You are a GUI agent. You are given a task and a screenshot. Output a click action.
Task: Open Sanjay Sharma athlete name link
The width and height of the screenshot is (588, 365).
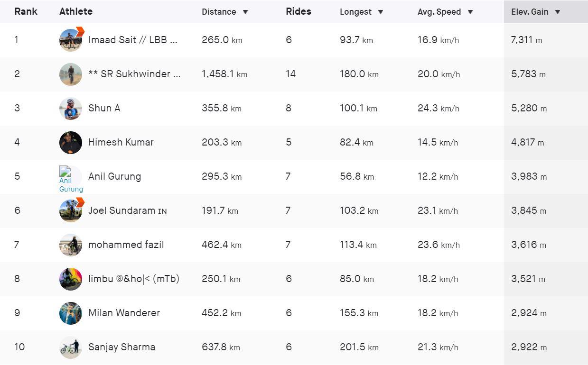[121, 347]
